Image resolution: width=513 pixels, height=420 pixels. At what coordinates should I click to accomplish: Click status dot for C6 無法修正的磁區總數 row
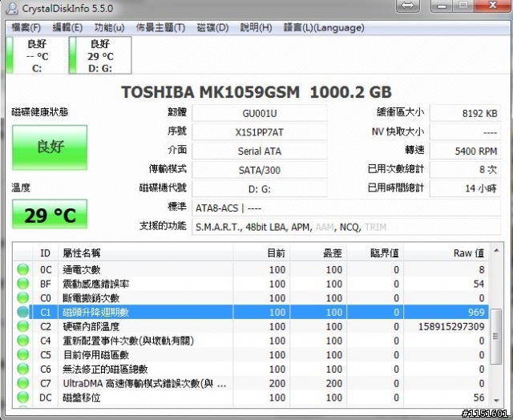(x=23, y=369)
